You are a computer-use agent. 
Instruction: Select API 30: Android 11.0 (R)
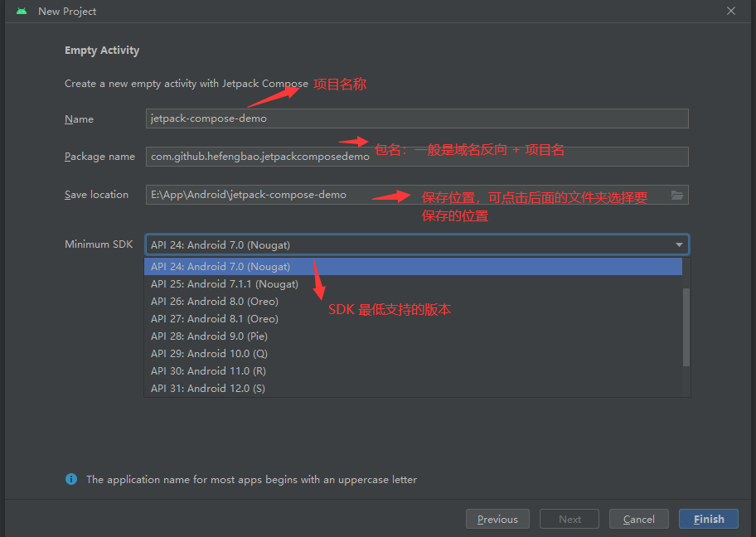tap(413, 370)
